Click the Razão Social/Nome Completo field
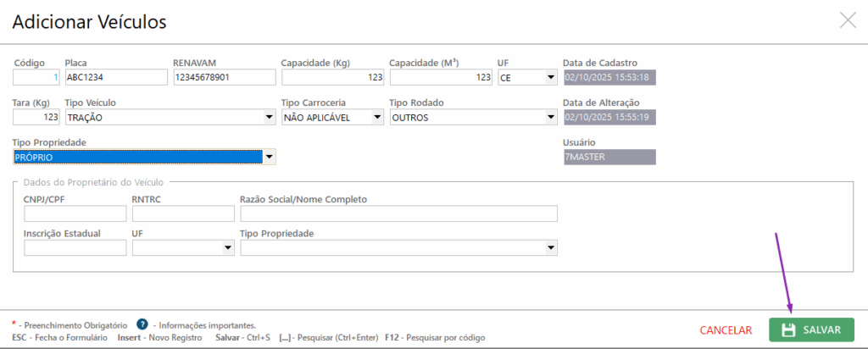This screenshot has width=868, height=349. coord(398,213)
